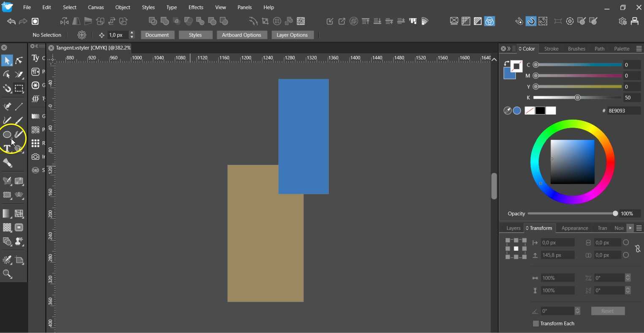Select the Line tool

(x=19, y=106)
